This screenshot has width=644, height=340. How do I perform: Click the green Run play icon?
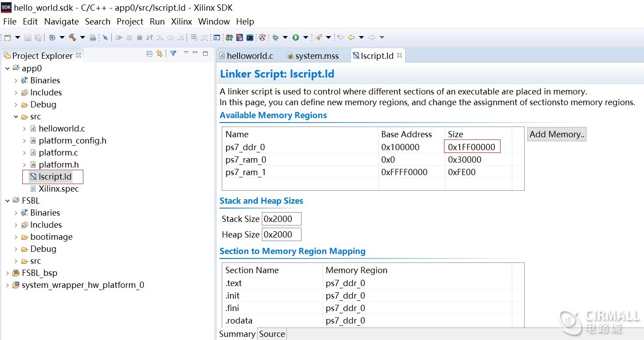[x=296, y=37]
